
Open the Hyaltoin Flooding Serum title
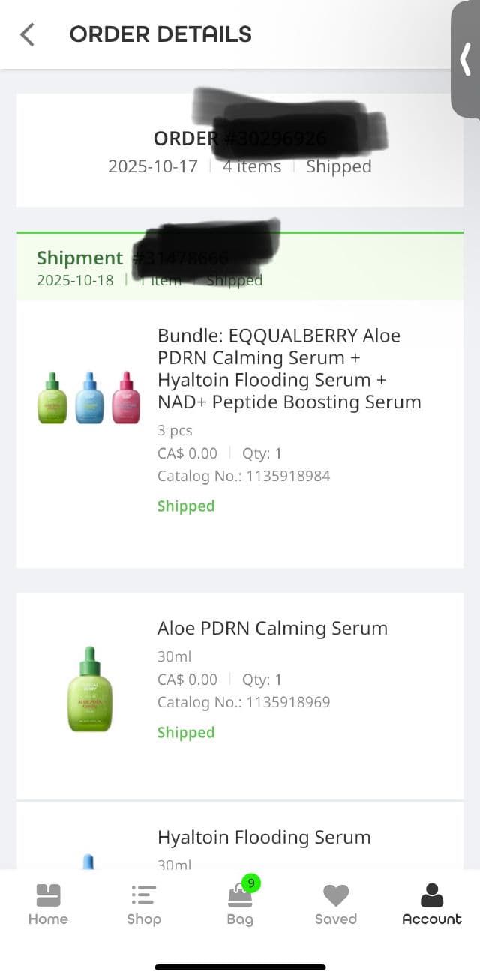pyautogui.click(x=264, y=837)
